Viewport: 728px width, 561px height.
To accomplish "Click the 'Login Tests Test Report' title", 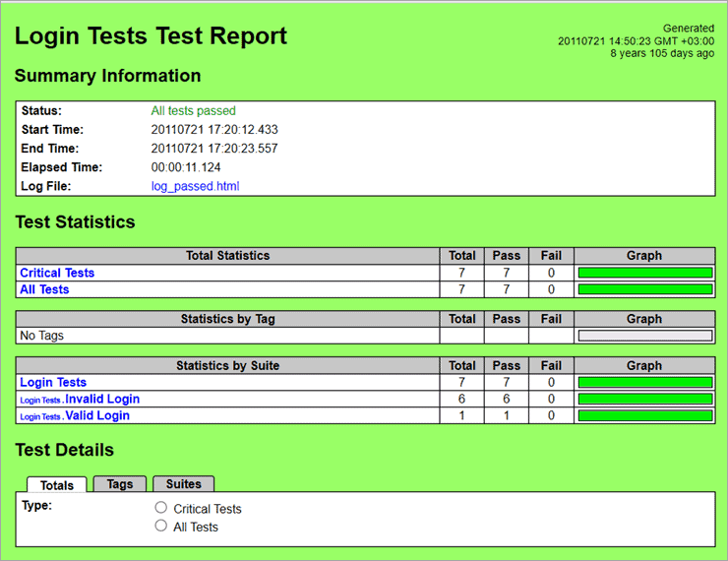I will [x=151, y=36].
